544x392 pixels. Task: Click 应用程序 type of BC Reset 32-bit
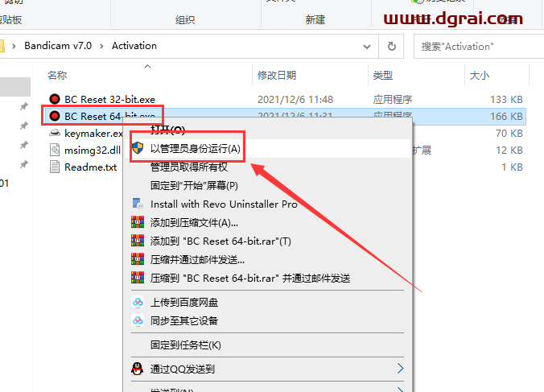pyautogui.click(x=393, y=100)
